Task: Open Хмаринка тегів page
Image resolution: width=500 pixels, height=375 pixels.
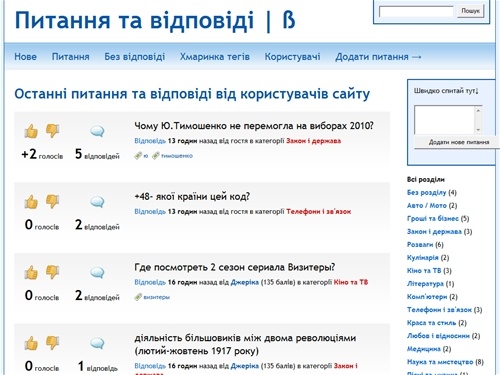Action: click(x=215, y=57)
